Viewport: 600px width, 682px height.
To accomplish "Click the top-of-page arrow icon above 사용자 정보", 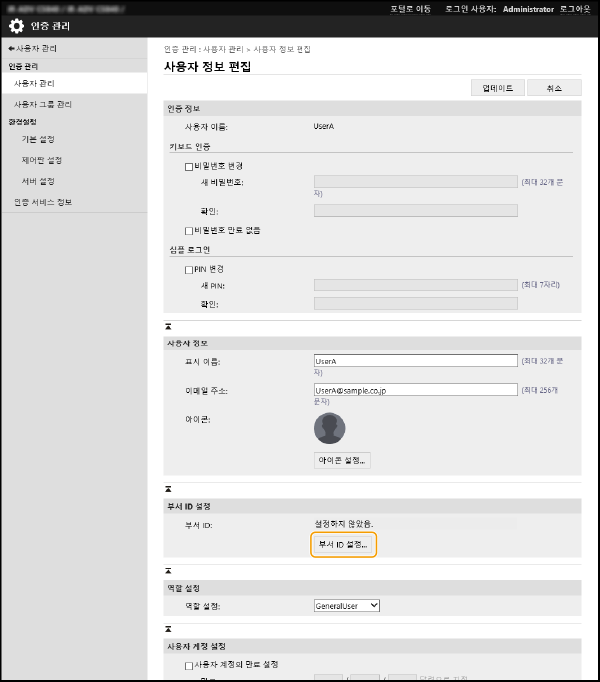I will click(x=168, y=326).
